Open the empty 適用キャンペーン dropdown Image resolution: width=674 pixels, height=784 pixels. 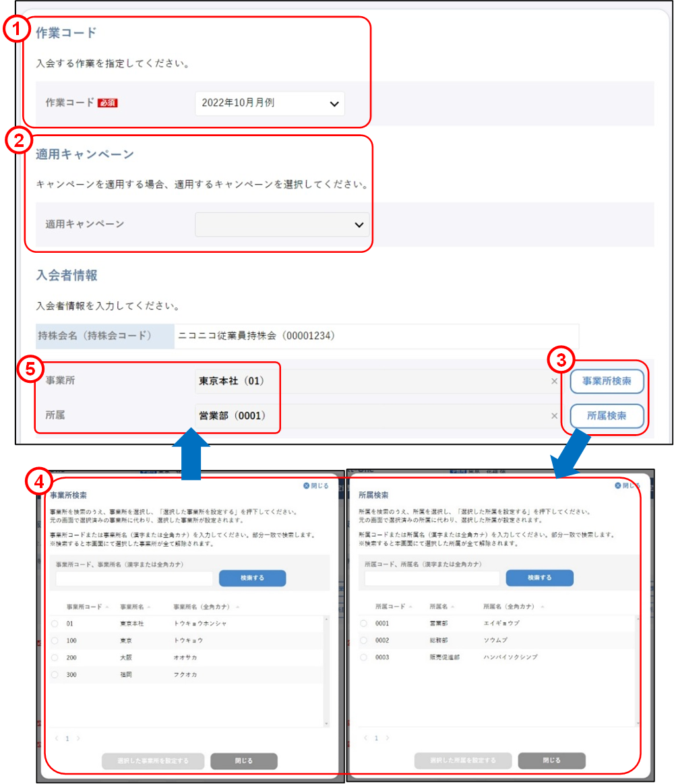tap(282, 224)
